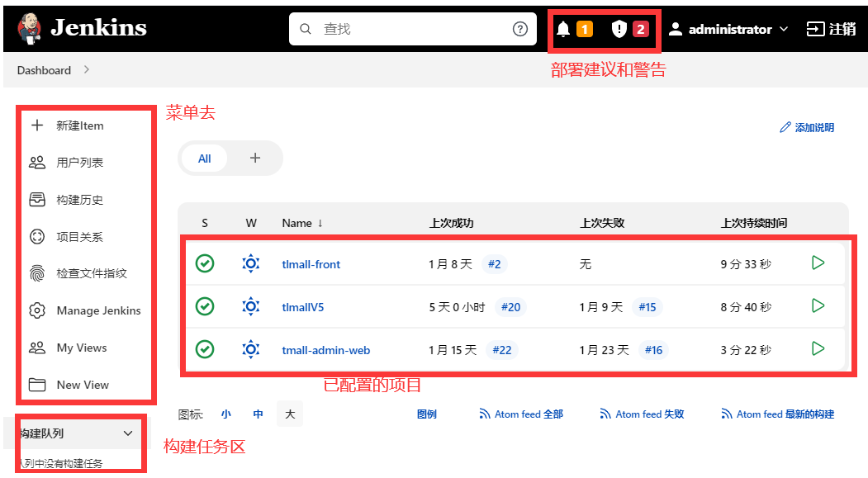Start a build of tlmallV5 with play icon

coord(818,305)
